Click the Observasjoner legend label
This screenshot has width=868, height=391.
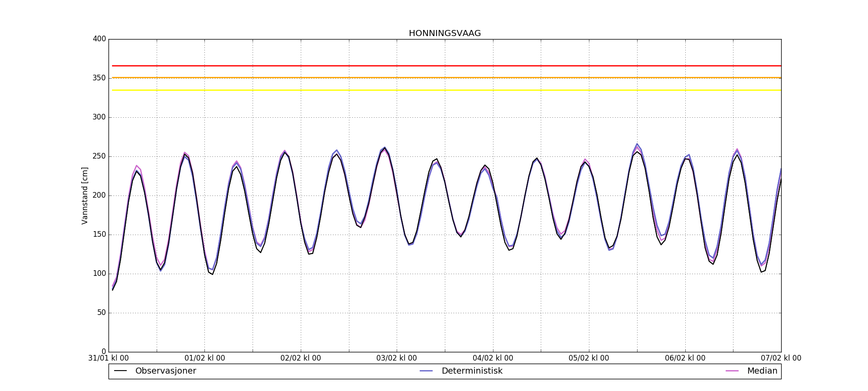[x=165, y=371]
